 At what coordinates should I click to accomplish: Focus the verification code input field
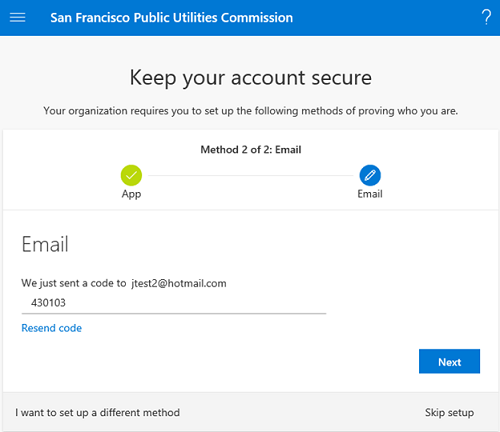click(x=174, y=303)
